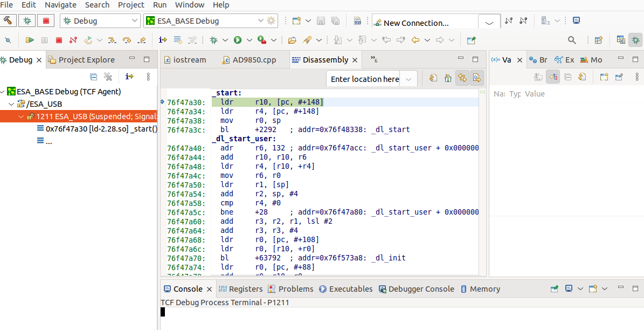Open the Debugger Console tab
This screenshot has height=330, width=644.
[x=416, y=289]
